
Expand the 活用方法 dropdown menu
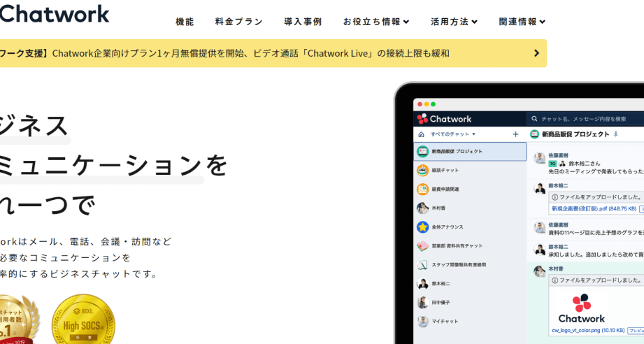[454, 22]
